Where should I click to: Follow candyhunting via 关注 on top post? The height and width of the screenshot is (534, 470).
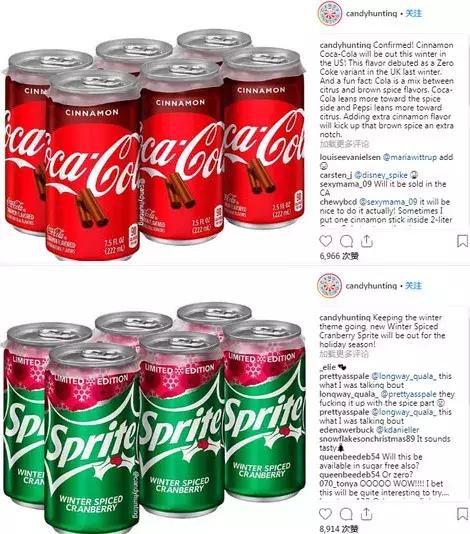click(x=414, y=13)
